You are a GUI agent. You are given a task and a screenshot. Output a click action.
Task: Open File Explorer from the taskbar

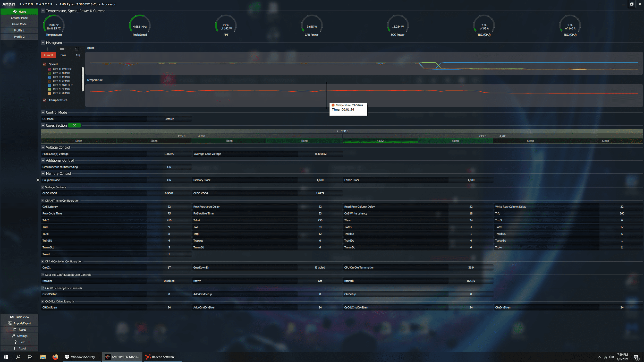tap(43, 357)
